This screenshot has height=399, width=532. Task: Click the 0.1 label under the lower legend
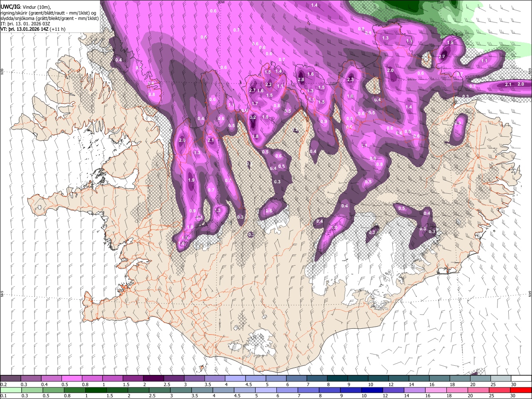click(4, 396)
